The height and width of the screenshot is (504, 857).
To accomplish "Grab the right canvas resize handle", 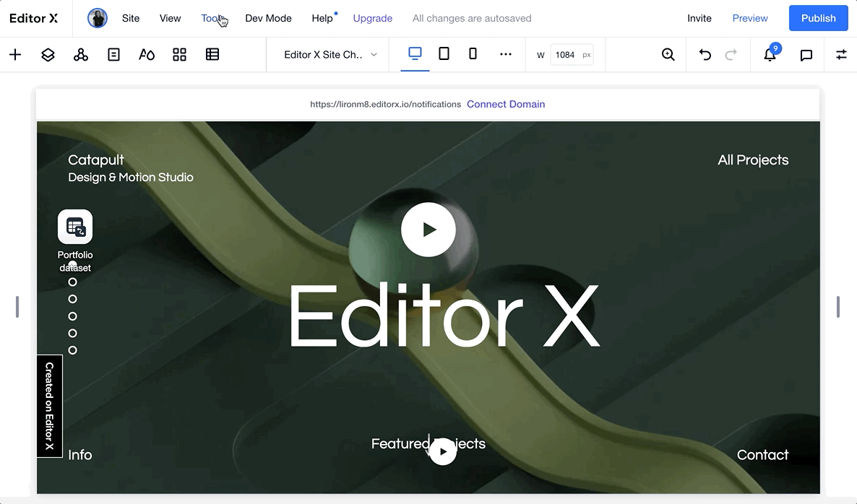I will click(838, 307).
